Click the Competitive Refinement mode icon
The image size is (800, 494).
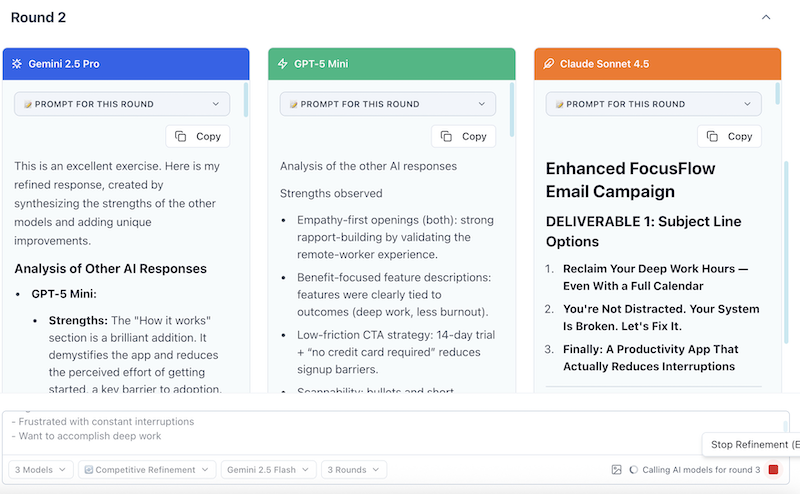pos(87,469)
